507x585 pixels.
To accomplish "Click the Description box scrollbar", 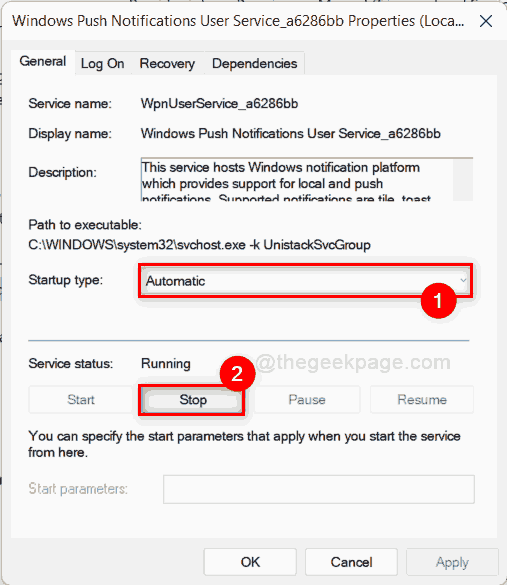I will [x=463, y=180].
